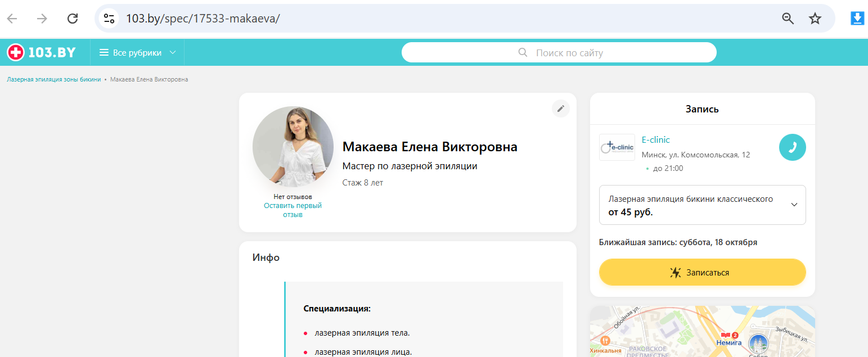868x357 pixels.
Task: Reload the page
Action: pyautogui.click(x=73, y=19)
